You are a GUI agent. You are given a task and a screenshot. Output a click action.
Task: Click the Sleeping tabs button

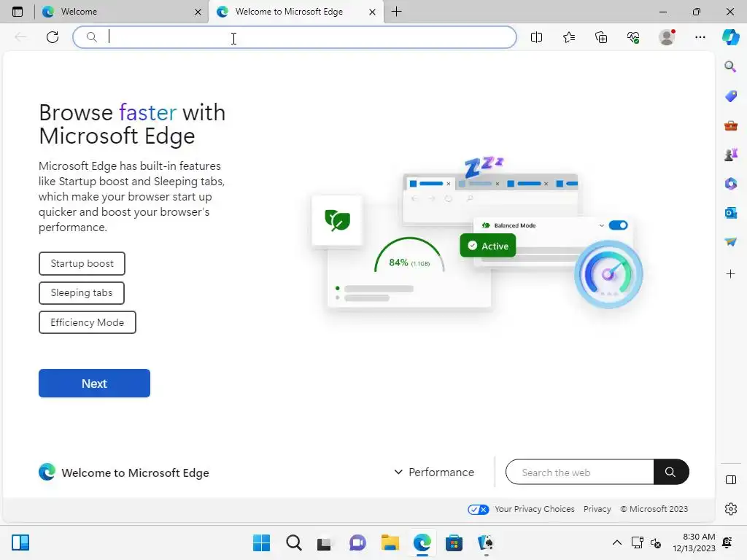(x=82, y=293)
